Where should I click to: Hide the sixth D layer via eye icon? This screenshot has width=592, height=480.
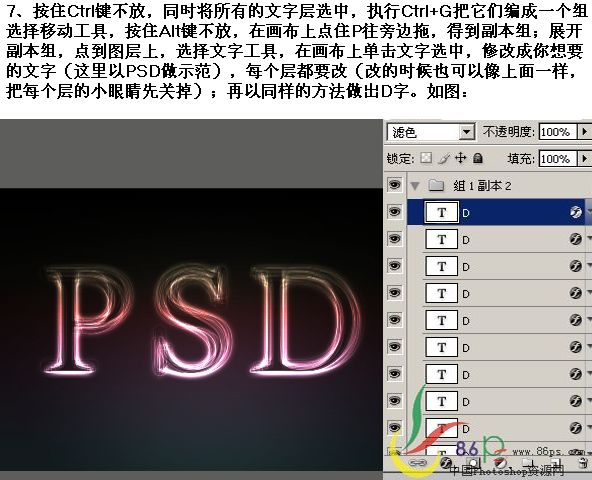click(x=395, y=346)
